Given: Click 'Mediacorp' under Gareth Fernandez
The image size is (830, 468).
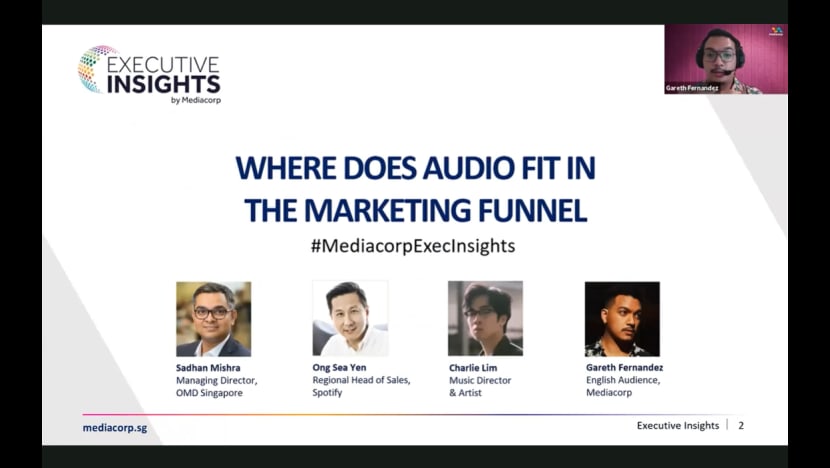Looking at the screenshot, I should (x=609, y=393).
